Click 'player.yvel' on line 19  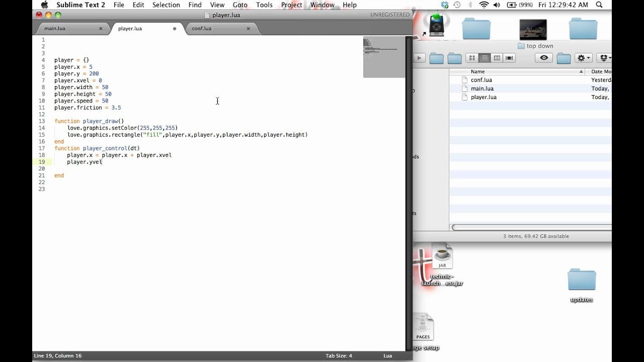pos(85,162)
